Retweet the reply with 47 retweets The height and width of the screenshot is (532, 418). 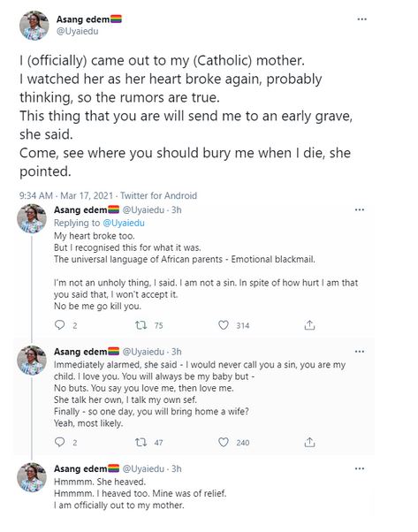click(x=141, y=442)
